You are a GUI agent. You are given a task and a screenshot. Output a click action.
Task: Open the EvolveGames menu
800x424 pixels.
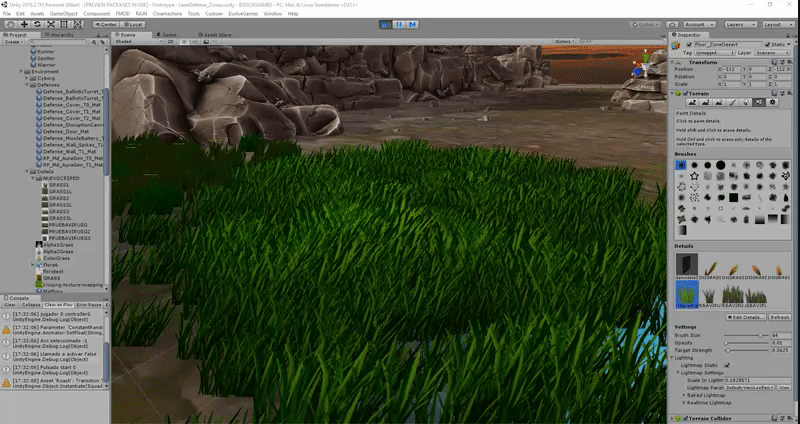[243, 14]
